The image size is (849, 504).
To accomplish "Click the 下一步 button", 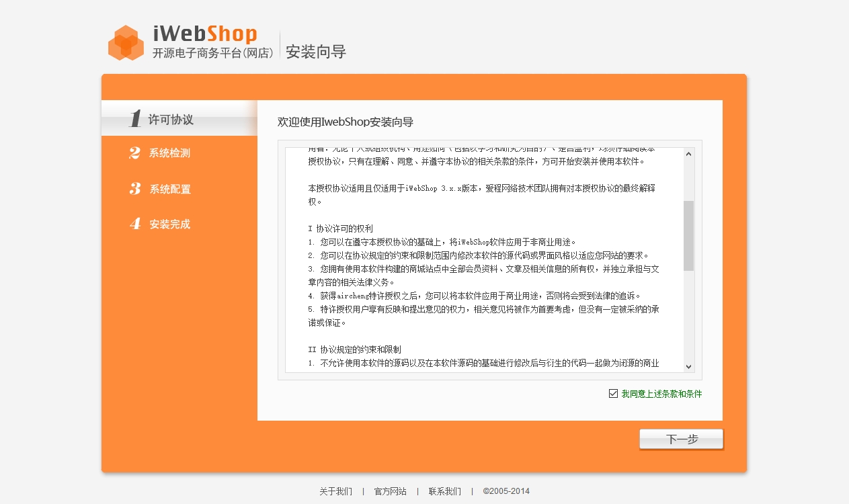I will tap(681, 439).
